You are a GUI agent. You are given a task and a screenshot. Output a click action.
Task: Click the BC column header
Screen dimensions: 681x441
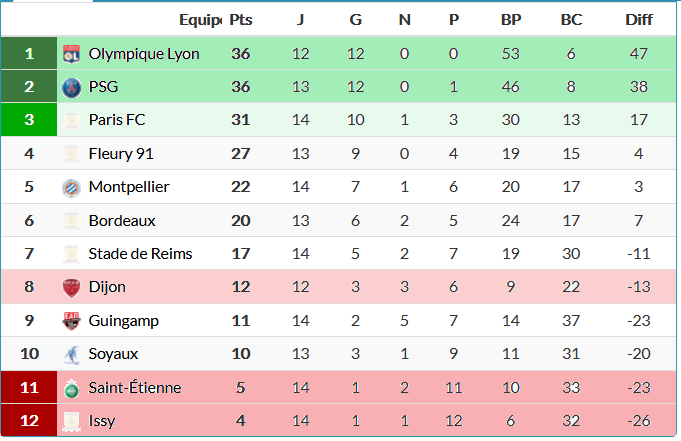(x=571, y=20)
